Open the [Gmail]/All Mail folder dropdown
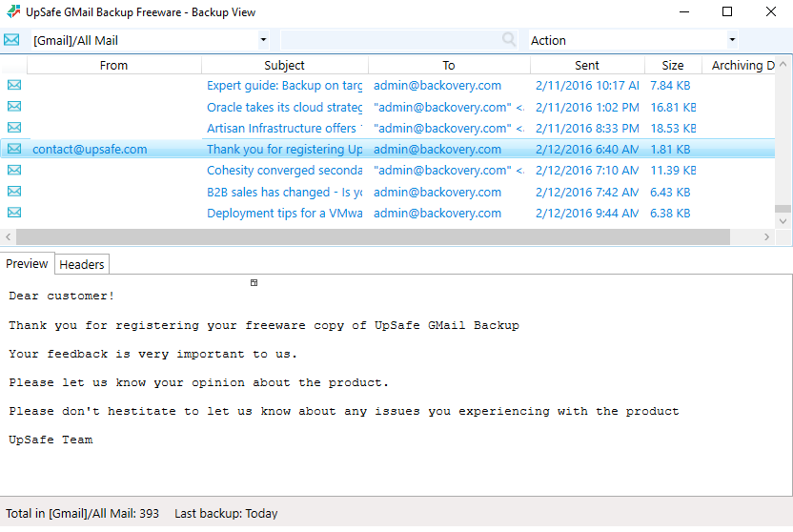This screenshot has height=532, width=793. click(x=263, y=40)
